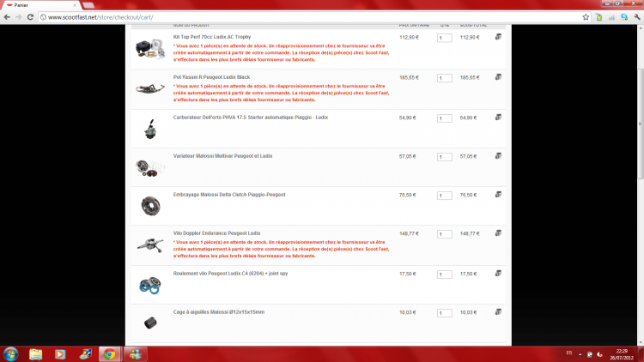
Task: Close the Panier tab
Action: (75, 5)
